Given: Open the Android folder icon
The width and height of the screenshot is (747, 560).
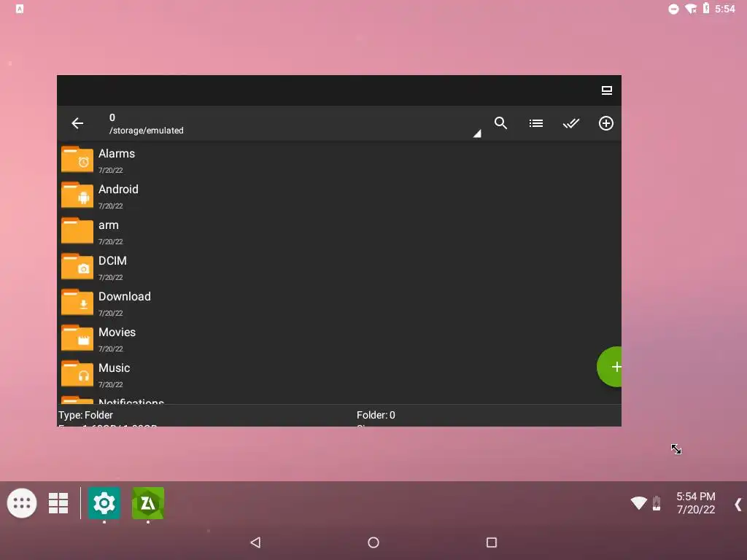Looking at the screenshot, I should click(x=77, y=195).
